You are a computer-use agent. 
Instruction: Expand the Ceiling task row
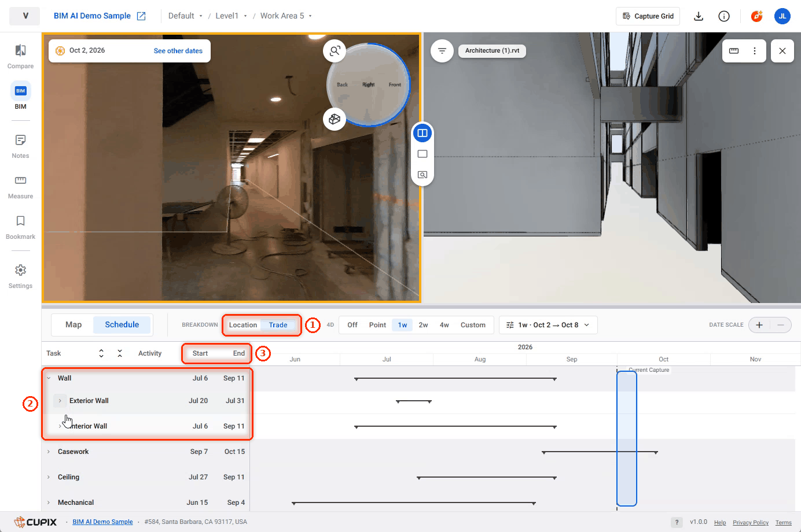[49, 477]
